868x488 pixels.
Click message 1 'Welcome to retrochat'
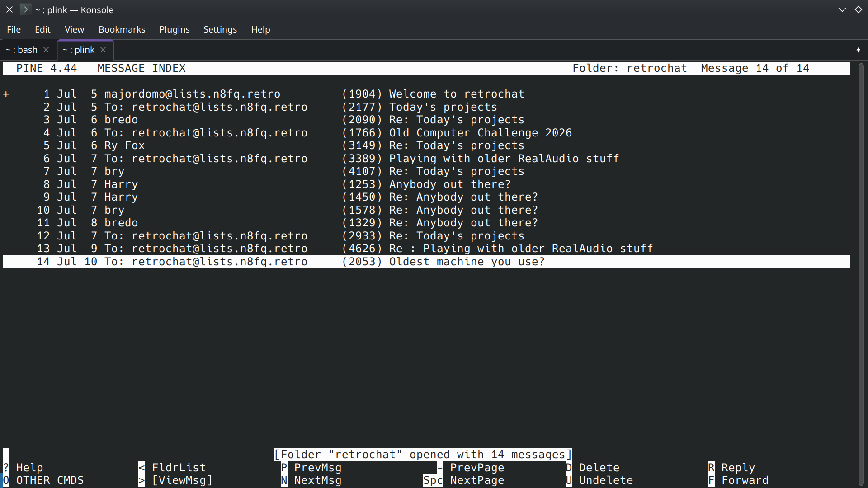[426, 94]
